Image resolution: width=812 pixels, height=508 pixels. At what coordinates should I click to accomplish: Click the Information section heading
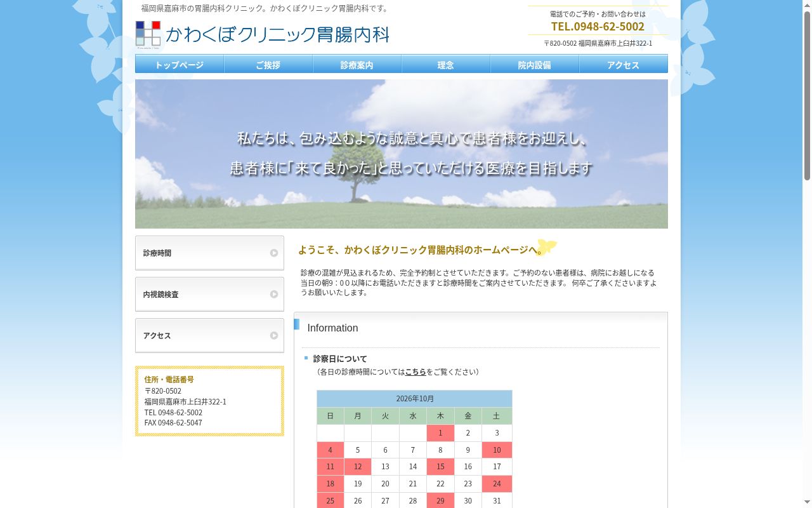click(332, 328)
